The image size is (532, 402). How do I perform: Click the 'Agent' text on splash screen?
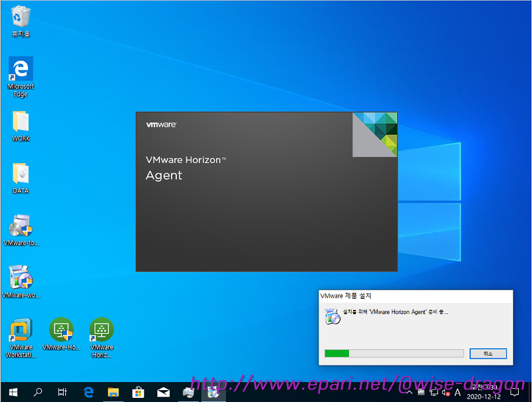pyautogui.click(x=164, y=175)
